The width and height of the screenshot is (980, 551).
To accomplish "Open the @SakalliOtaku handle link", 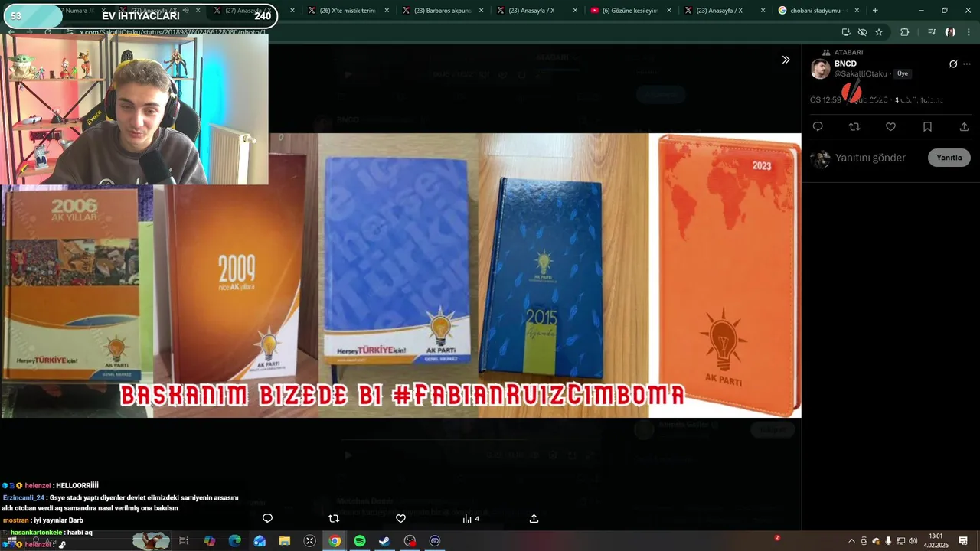I will (861, 74).
